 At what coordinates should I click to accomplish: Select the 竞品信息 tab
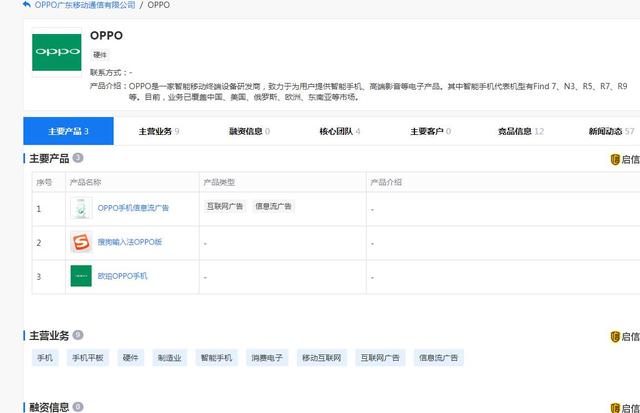pos(520,131)
